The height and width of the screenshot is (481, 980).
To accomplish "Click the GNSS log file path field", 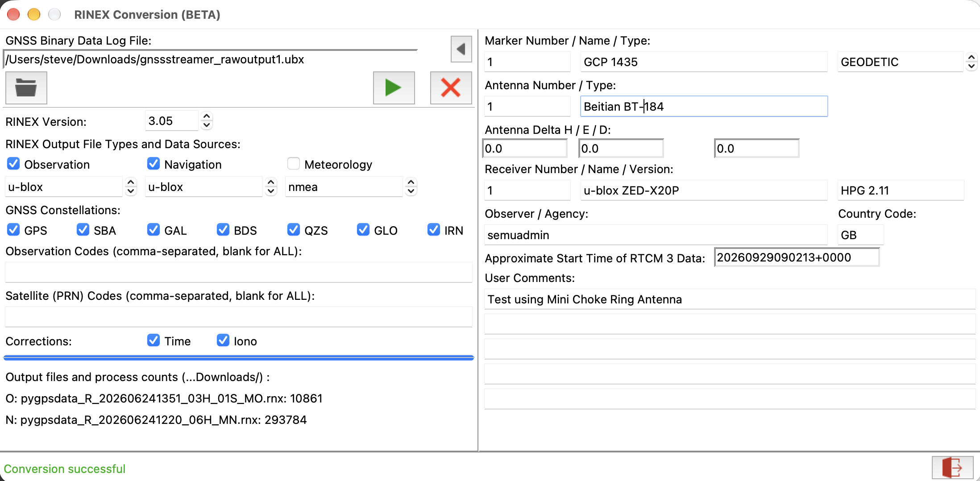I will click(211, 59).
